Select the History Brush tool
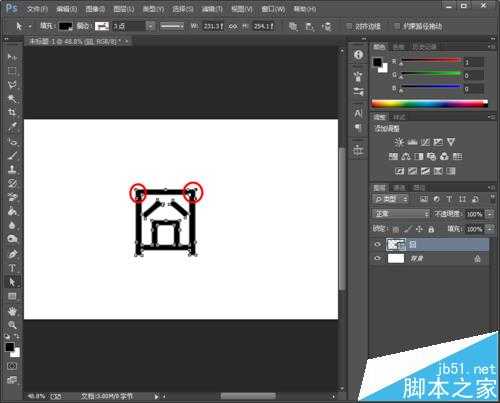Image resolution: width=500 pixels, height=403 pixels. (x=12, y=183)
